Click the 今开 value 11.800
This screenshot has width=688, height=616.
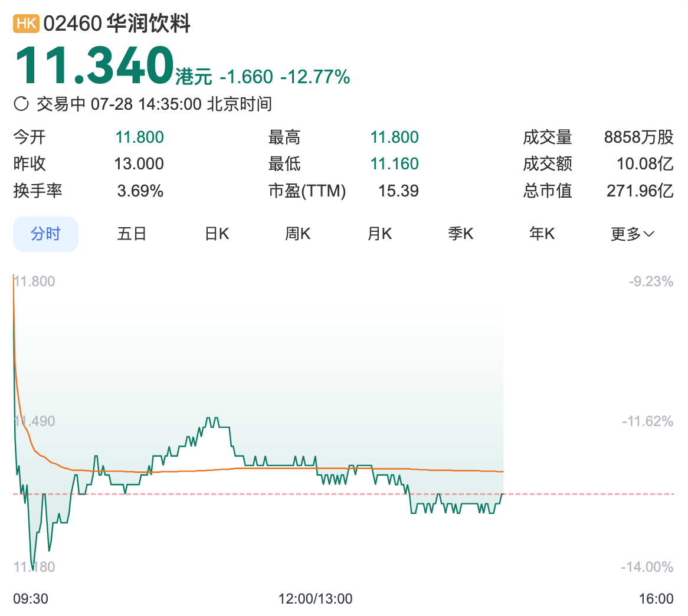(x=139, y=137)
